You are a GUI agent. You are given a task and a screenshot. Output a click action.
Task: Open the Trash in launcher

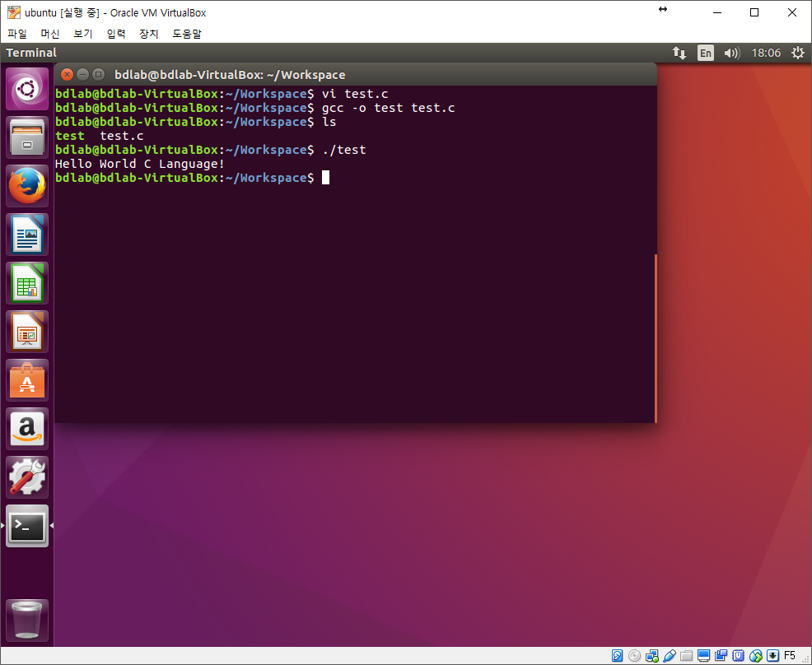pyautogui.click(x=27, y=621)
